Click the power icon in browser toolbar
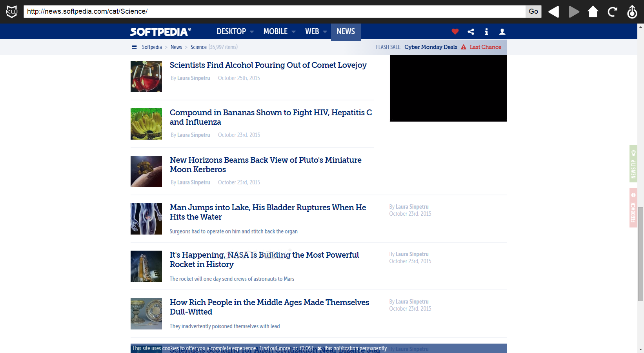The width and height of the screenshot is (644, 353). [x=632, y=12]
